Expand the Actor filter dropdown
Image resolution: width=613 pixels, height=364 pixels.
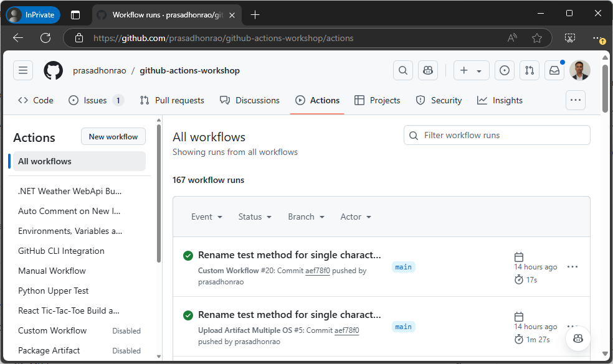[355, 217]
